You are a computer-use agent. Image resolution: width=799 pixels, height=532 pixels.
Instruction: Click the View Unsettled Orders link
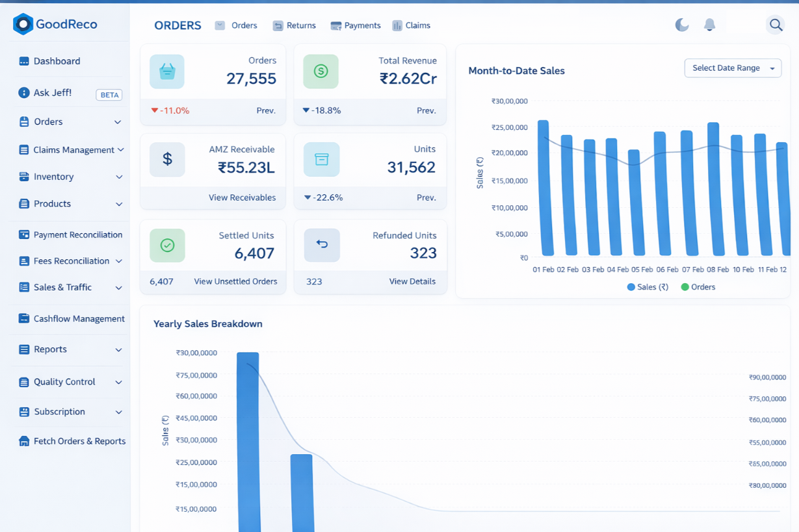point(235,281)
